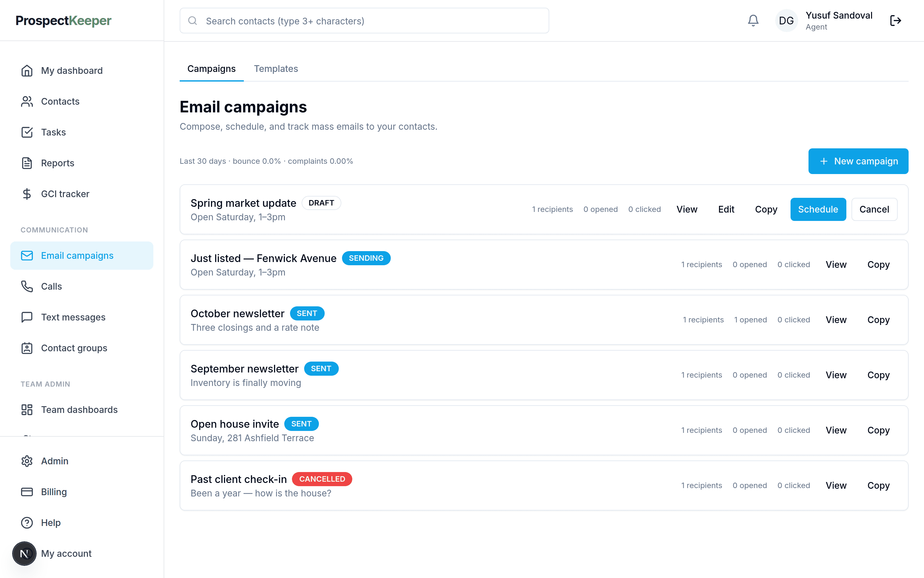The height and width of the screenshot is (578, 924).
Task: Click the Calls phone icon
Action: [x=27, y=286]
